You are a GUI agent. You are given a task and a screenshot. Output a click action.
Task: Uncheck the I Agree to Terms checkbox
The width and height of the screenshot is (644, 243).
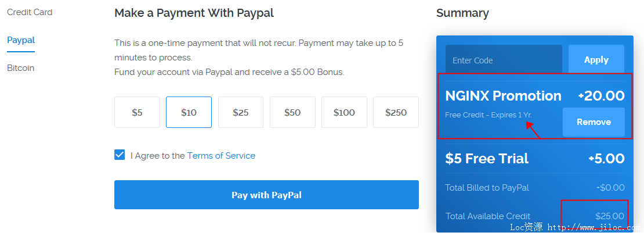click(120, 155)
